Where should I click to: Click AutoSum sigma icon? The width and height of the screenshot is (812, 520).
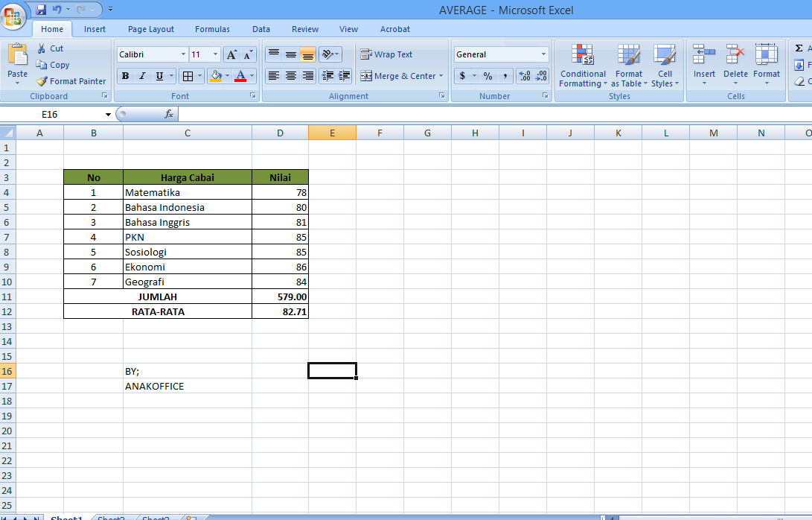click(x=799, y=48)
